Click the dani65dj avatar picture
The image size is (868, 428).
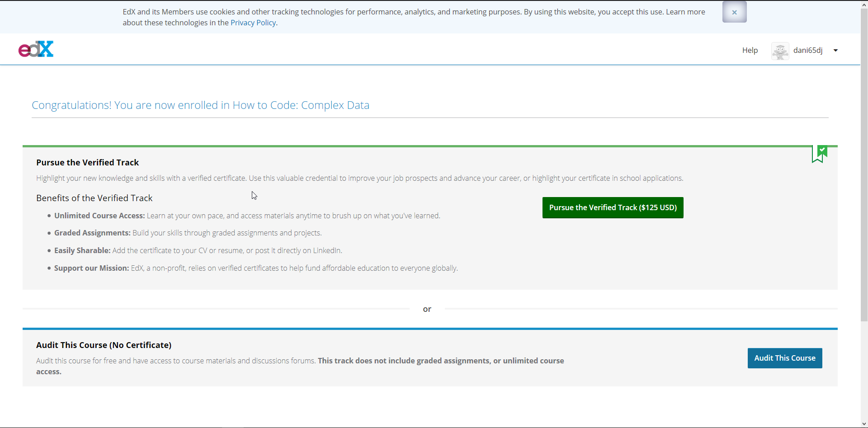tap(781, 51)
